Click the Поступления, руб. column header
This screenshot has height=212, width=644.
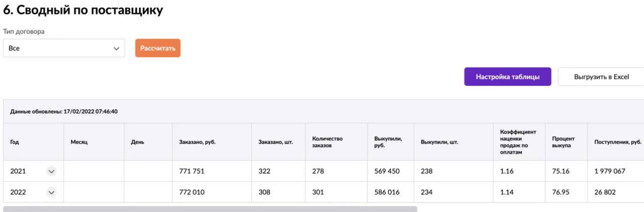[x=617, y=142]
